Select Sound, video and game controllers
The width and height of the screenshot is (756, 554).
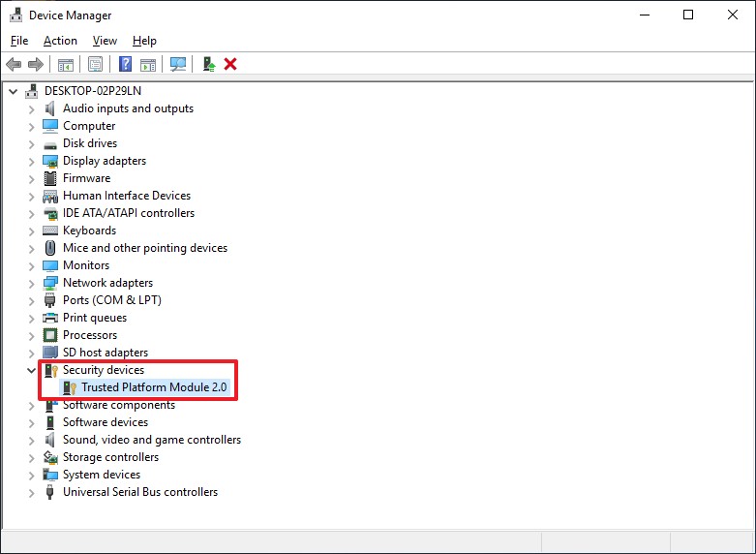click(151, 440)
